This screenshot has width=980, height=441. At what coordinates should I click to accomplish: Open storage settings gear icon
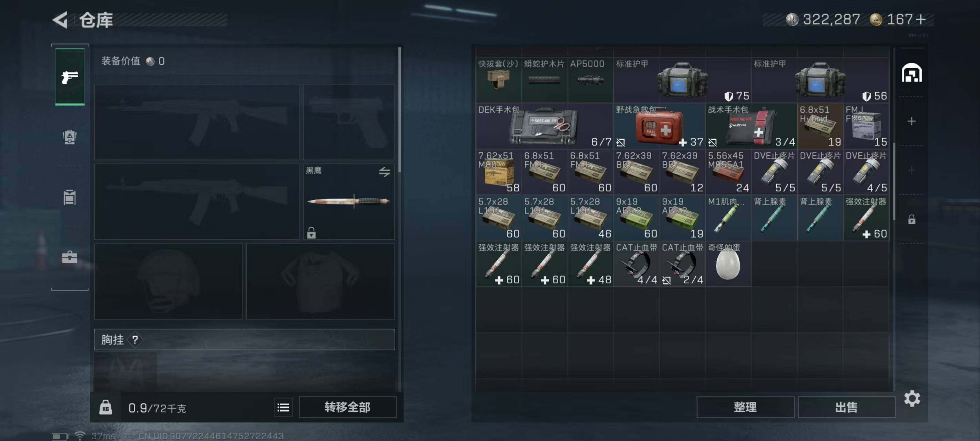tap(911, 398)
